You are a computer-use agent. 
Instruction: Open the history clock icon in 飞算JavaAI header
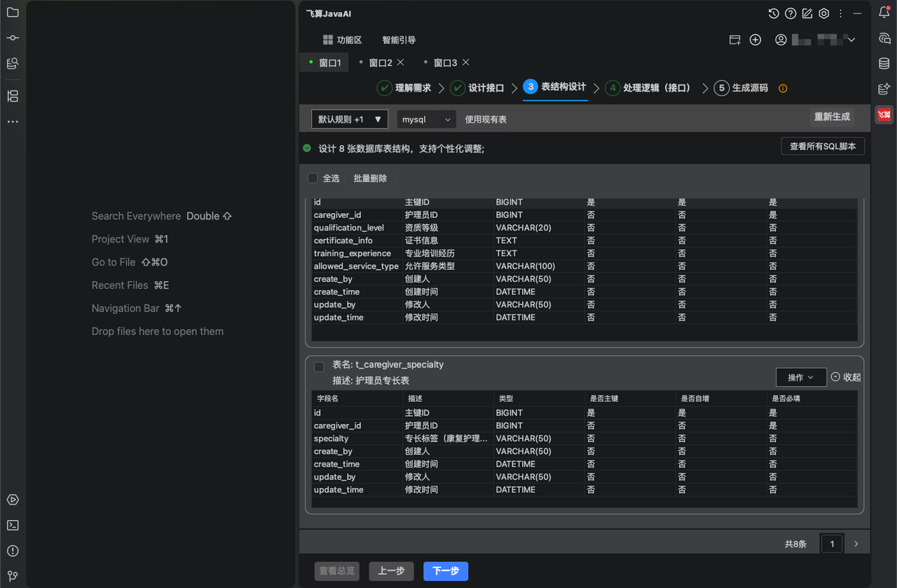774,13
